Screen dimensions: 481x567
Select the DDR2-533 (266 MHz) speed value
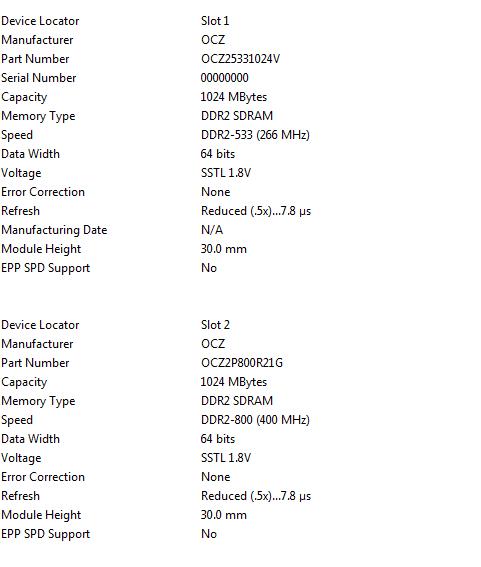point(255,135)
